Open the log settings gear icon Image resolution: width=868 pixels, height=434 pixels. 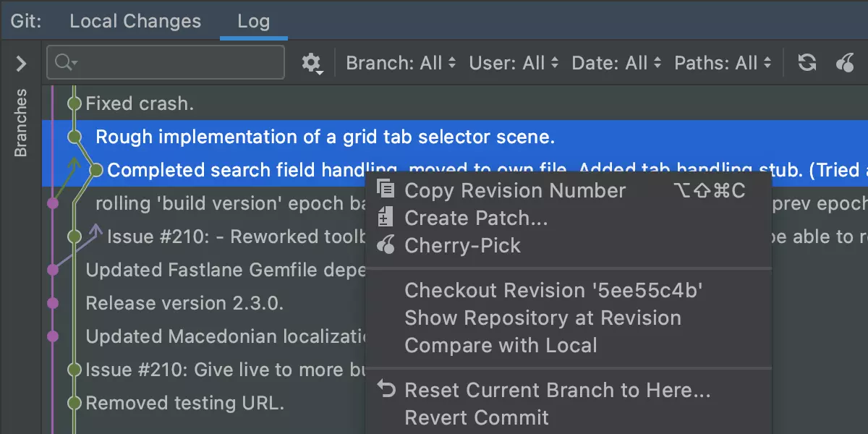tap(311, 63)
